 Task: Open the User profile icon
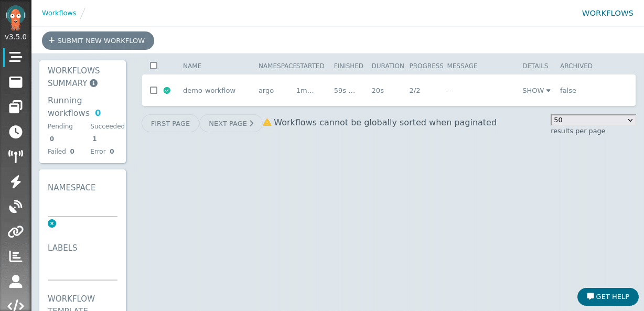tap(16, 281)
